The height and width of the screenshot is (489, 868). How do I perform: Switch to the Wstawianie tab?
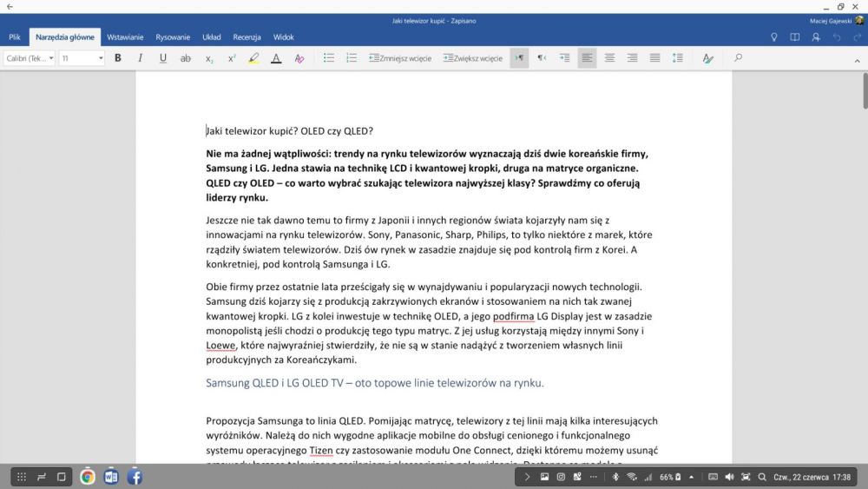pos(125,37)
